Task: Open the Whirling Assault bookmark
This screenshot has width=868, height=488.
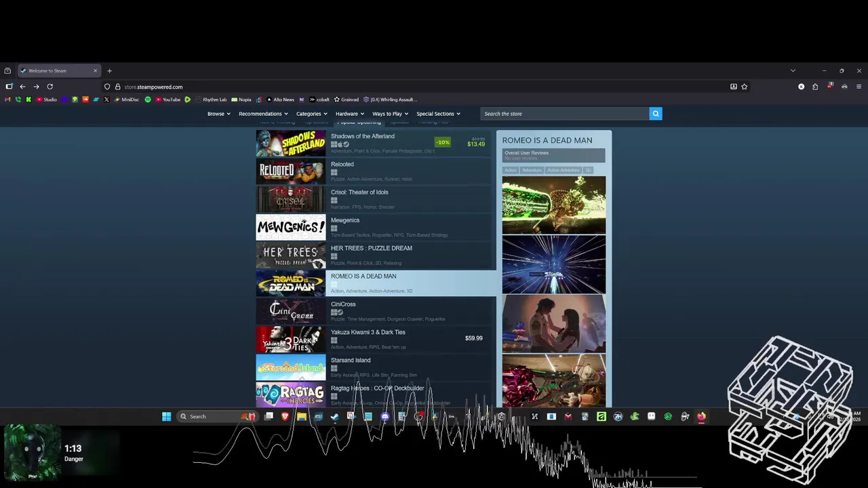Action: pos(390,100)
